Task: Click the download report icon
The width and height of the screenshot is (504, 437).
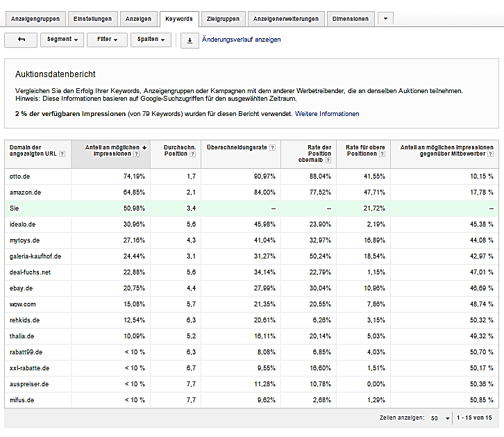Action: pyautogui.click(x=190, y=40)
